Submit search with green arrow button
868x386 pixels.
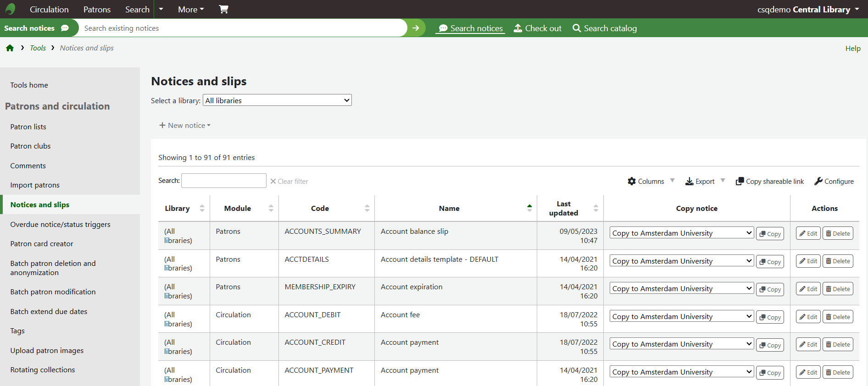click(x=416, y=28)
